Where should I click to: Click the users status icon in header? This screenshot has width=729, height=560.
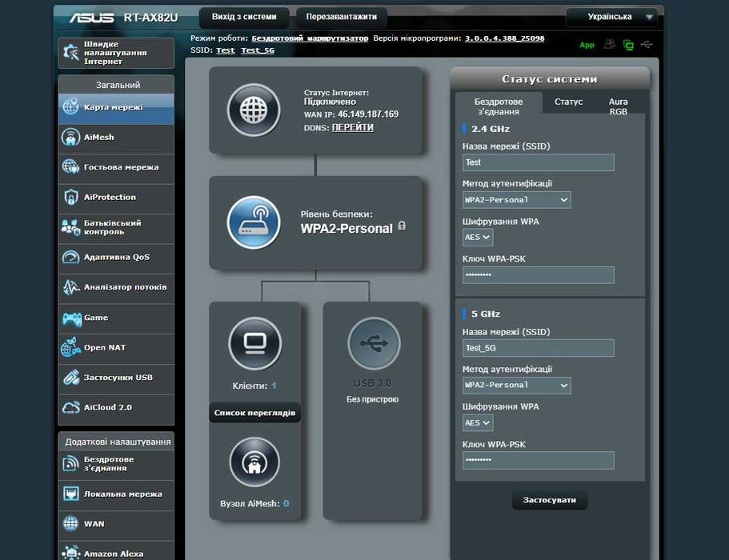[x=609, y=44]
